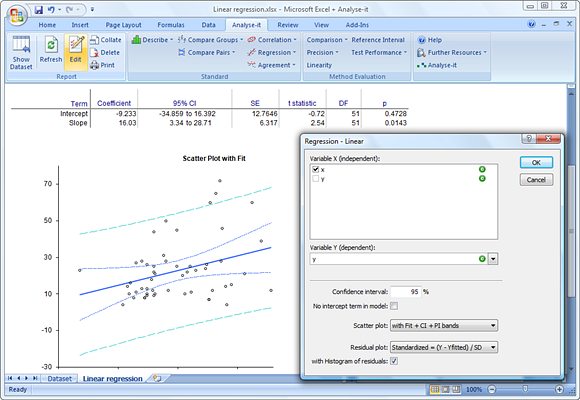580x400 pixels.
Task: Click the 100% zoom level button
Action: 474,389
